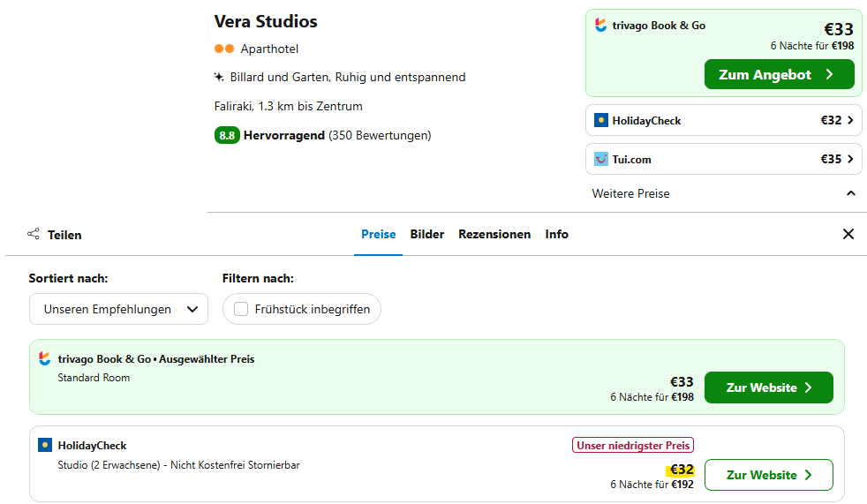
Task: Click trivago logo in Ausgewählter Preis row
Action: 45,358
